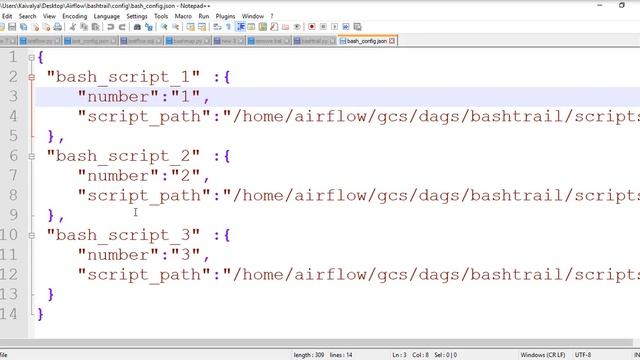
Task: Click the Stop Recording macro icon
Action: 323,27
